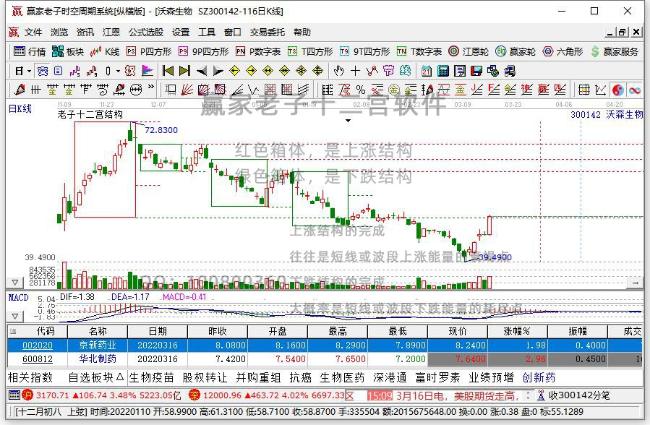Open the calculator toolbar icon
Screen dimensions: 650x425
pyautogui.click(x=443, y=71)
